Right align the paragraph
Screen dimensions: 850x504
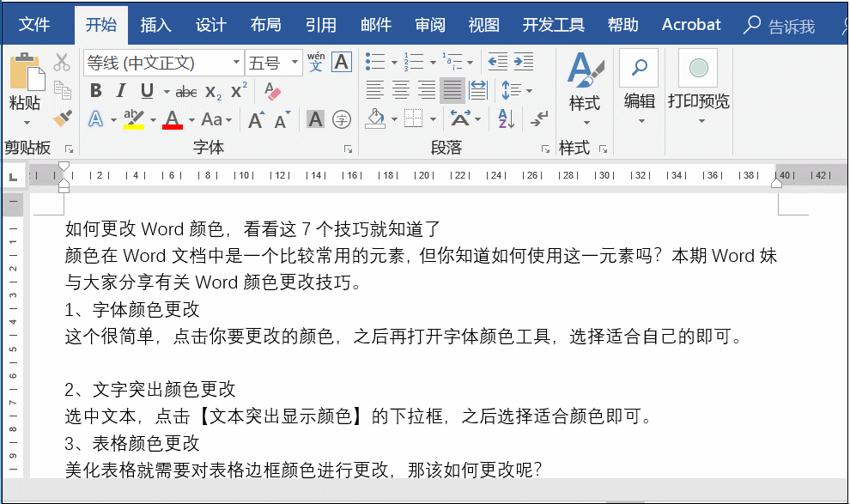pos(427,90)
